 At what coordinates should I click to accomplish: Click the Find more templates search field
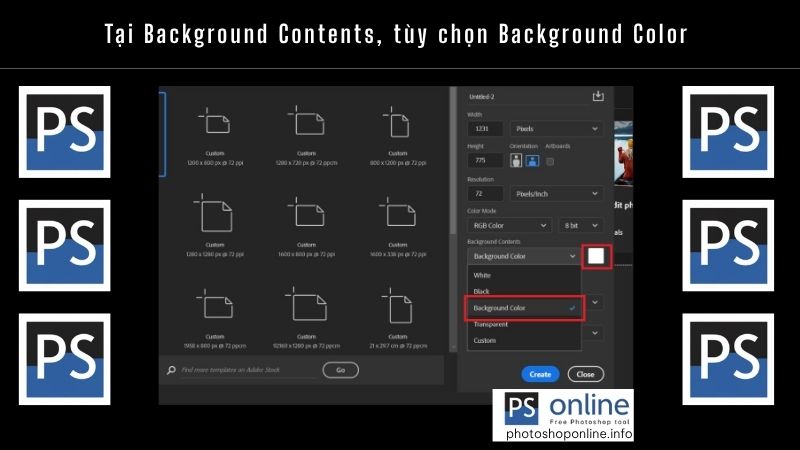pos(248,370)
